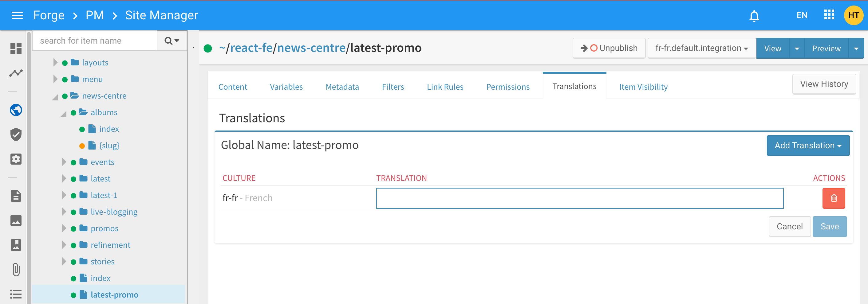Click the Preview button
The image size is (868, 304).
[827, 49]
